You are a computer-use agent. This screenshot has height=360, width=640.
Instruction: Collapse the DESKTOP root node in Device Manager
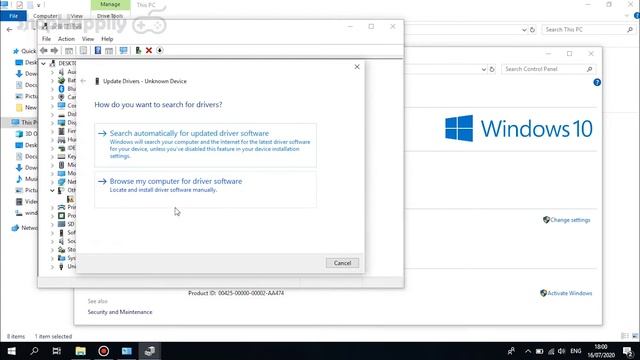tap(43, 63)
